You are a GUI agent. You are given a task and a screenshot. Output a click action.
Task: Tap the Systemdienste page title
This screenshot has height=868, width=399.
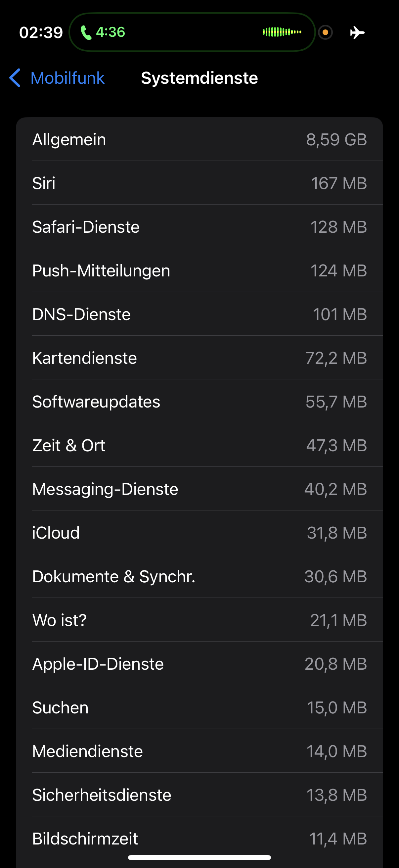199,78
